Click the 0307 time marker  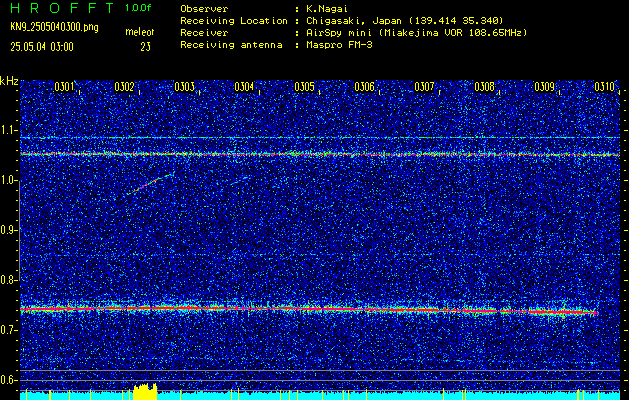click(424, 87)
